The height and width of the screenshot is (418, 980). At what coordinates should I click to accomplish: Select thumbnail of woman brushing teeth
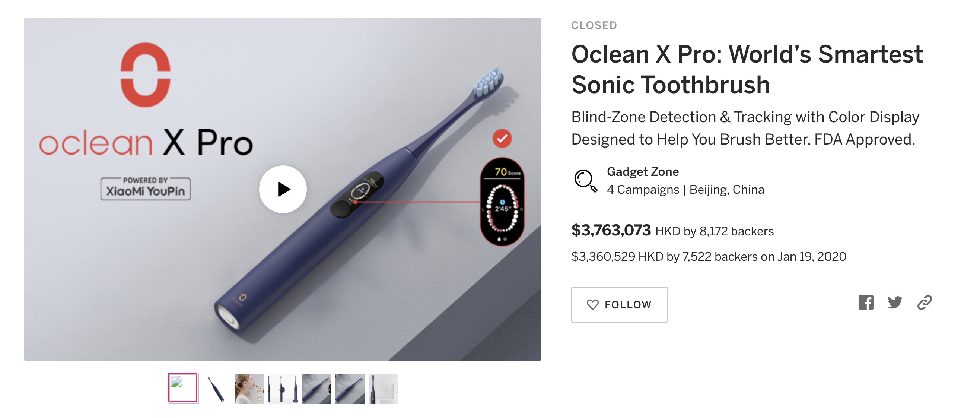click(249, 389)
